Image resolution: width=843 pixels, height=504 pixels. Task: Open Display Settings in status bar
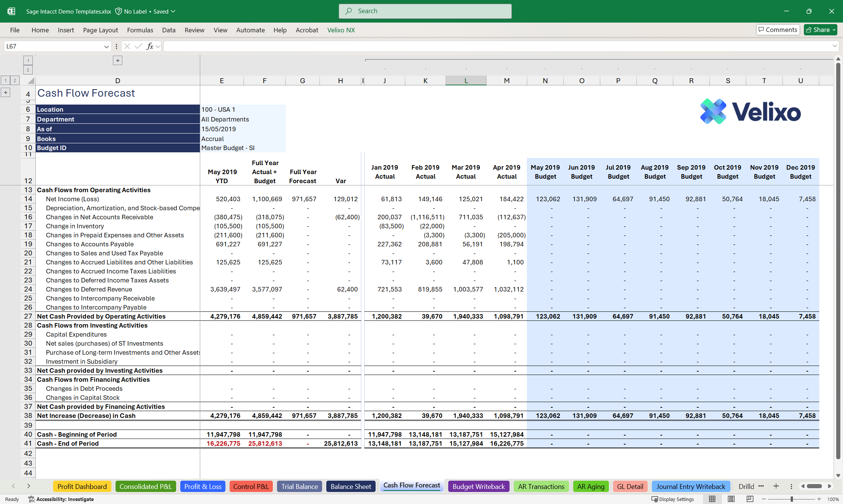tap(673, 499)
